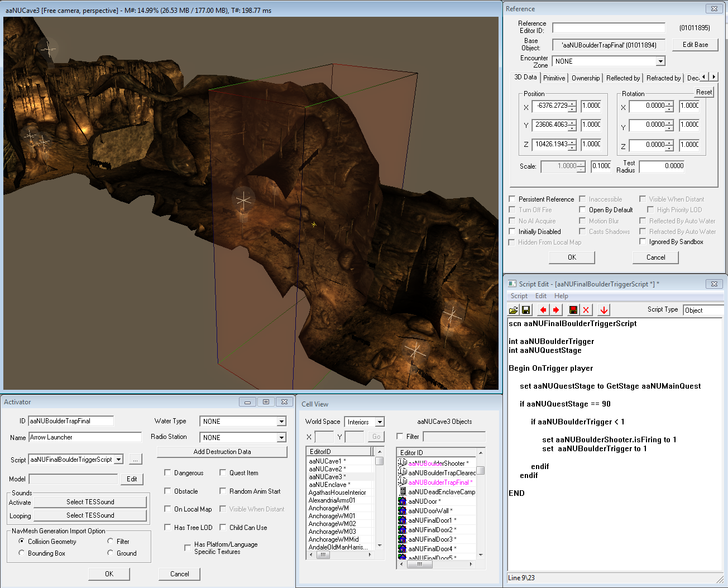The image size is (728, 588).
Task: Open the Encounter Zone dropdown
Action: tap(660, 61)
